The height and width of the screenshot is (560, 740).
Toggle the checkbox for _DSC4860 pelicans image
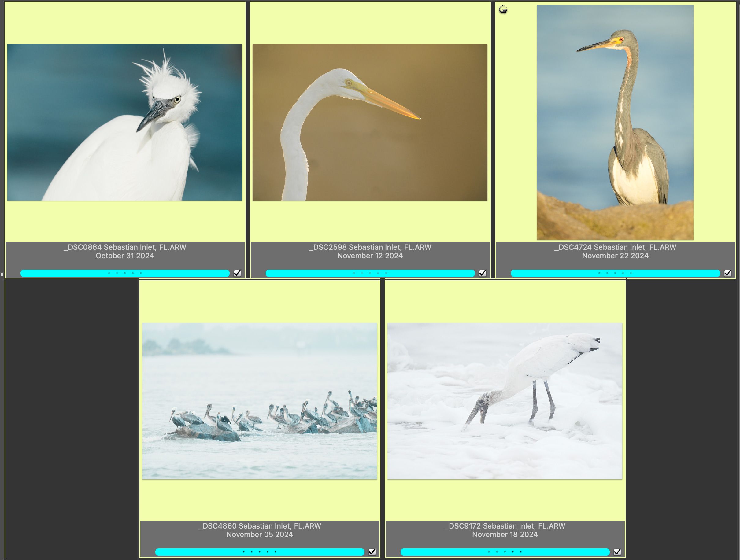click(x=372, y=552)
